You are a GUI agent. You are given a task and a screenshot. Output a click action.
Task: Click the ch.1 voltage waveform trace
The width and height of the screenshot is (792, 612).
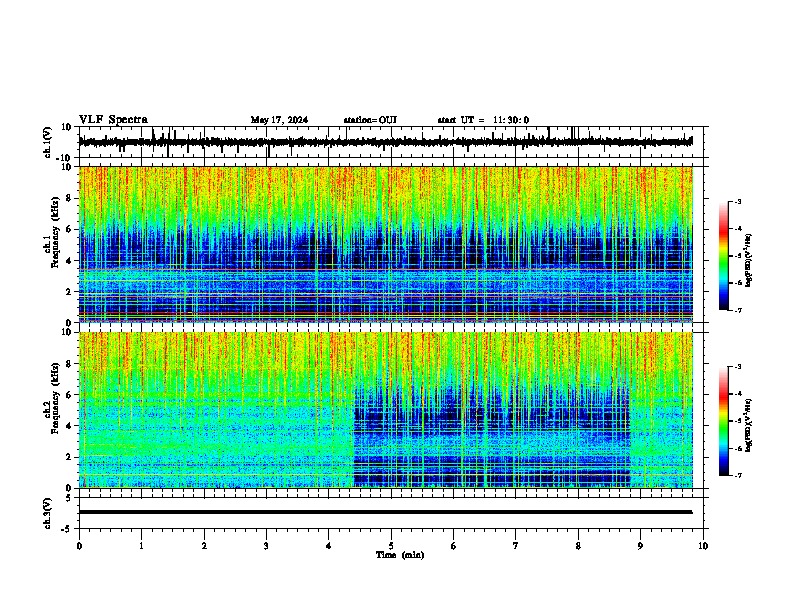pos(385,142)
